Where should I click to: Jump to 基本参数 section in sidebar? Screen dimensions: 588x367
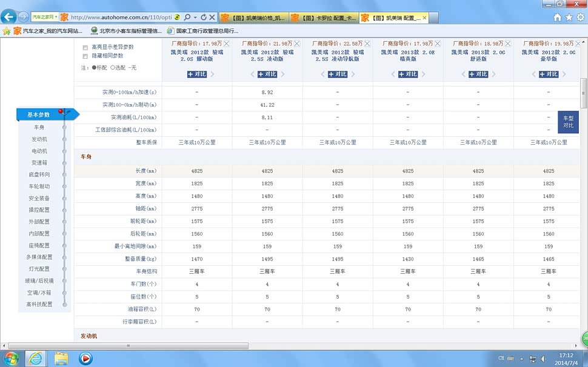tap(38, 114)
